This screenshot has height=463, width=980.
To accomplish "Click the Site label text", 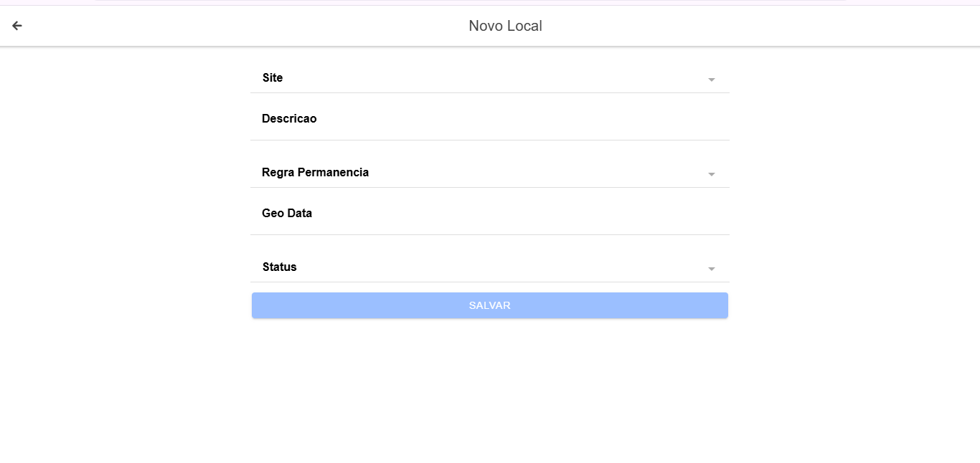I will tap(273, 78).
